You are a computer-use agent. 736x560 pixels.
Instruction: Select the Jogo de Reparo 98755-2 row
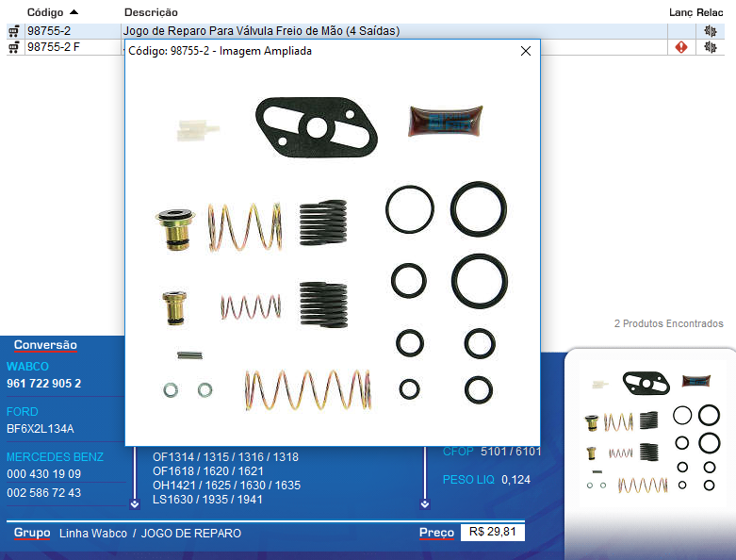(261, 31)
